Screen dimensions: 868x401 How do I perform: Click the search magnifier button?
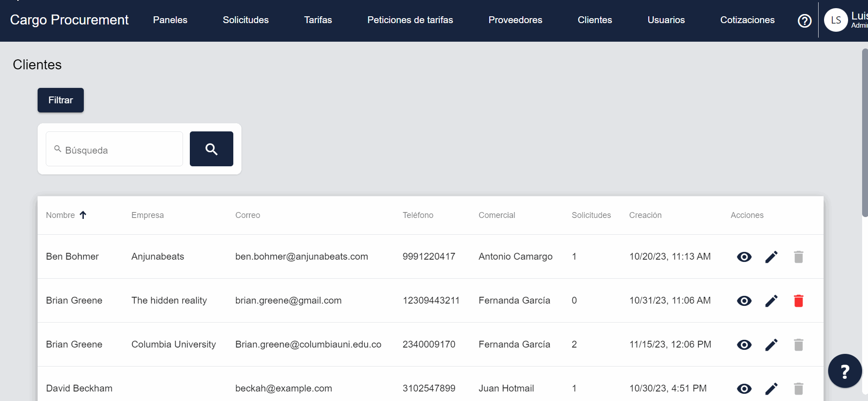point(211,149)
